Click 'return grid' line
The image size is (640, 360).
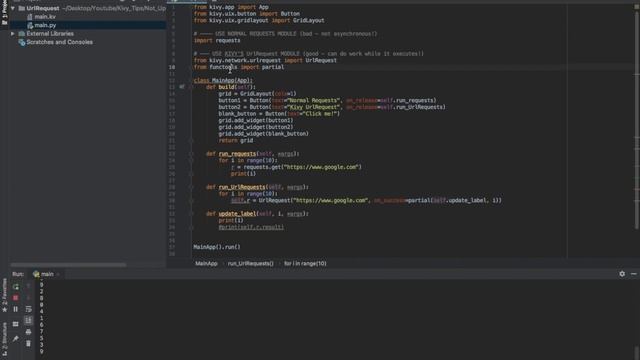point(236,140)
